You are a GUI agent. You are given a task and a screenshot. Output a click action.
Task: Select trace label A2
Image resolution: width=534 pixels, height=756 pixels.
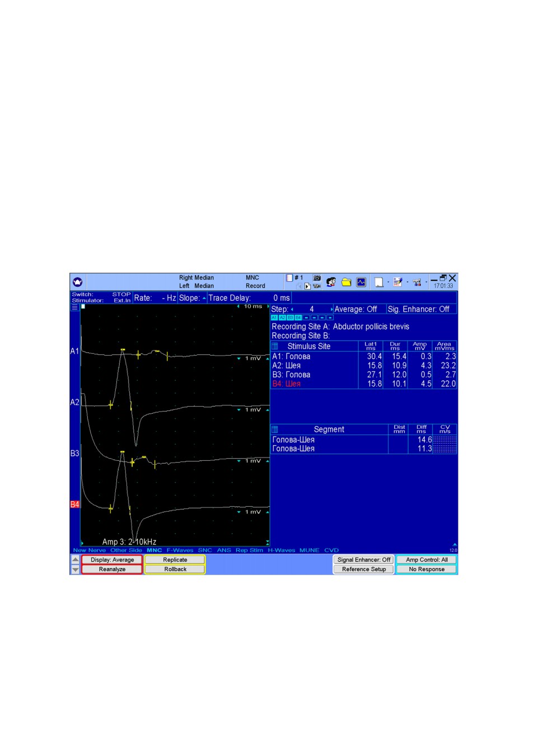pyautogui.click(x=74, y=402)
